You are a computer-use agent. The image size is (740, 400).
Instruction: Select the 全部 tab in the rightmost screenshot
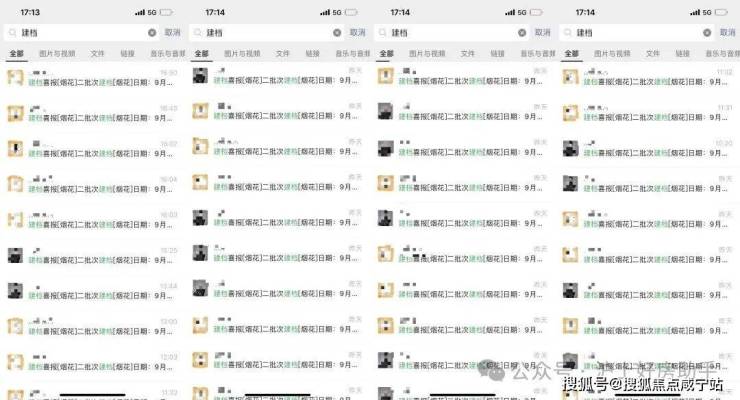pos(572,54)
